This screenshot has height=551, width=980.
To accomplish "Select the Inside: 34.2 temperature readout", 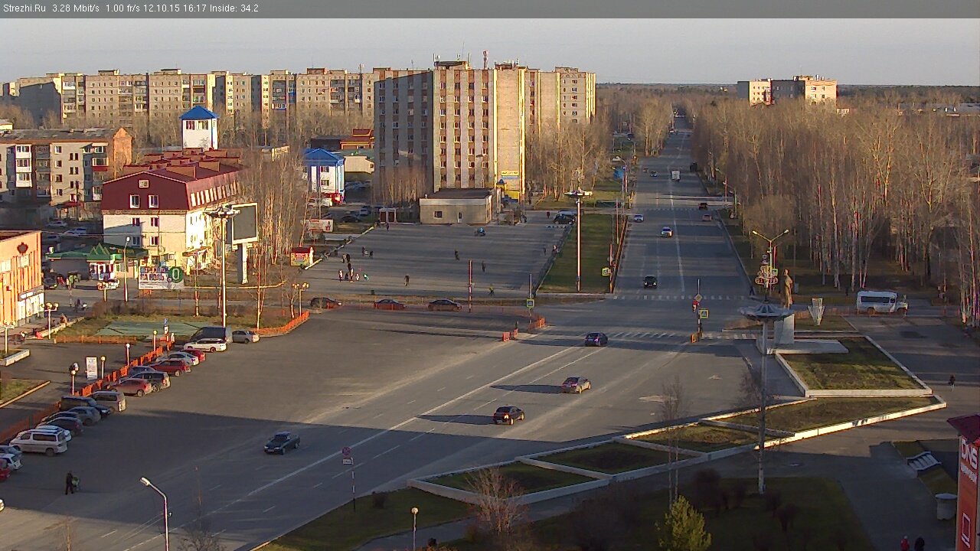I will coord(234,8).
